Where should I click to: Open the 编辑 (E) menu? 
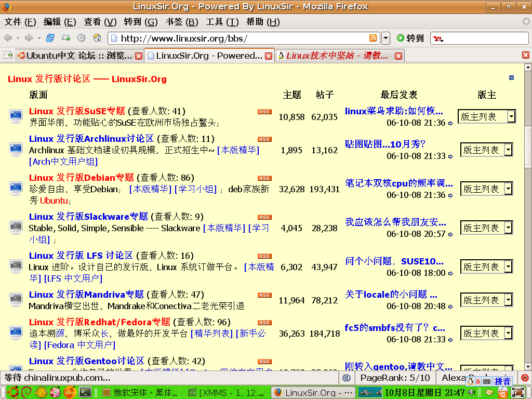pos(60,22)
